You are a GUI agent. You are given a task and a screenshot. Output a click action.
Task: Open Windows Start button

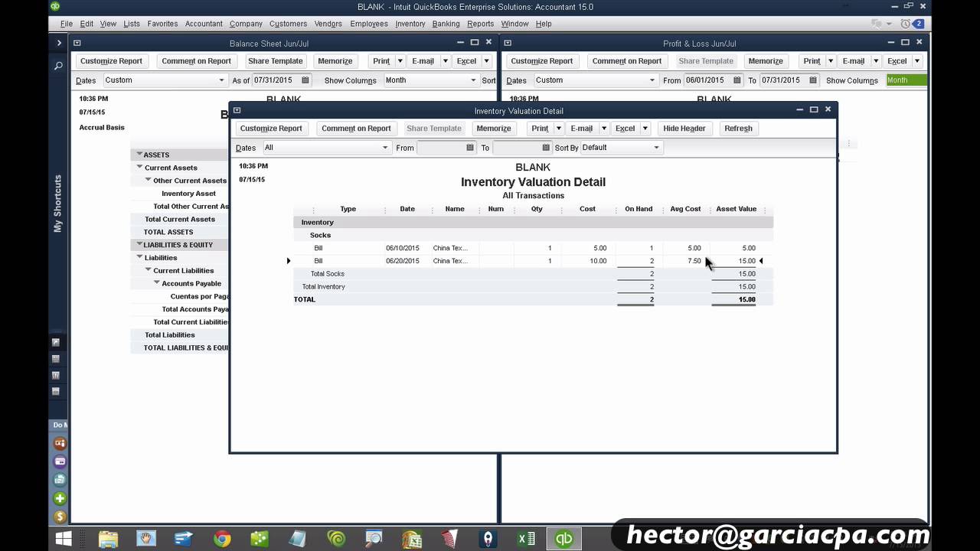63,539
